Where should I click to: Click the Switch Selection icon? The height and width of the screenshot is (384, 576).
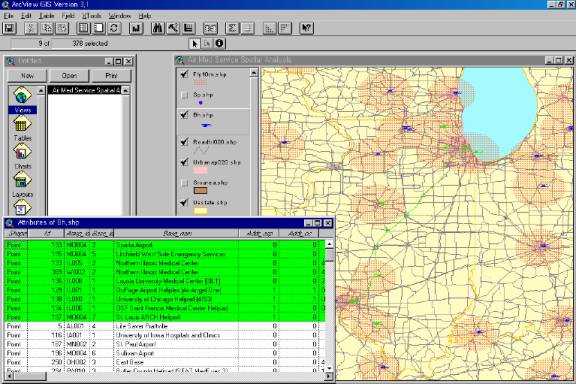tap(114, 28)
